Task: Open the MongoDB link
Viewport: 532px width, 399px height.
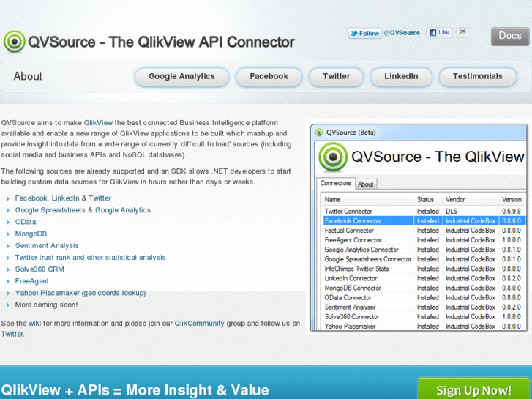Action: coord(31,234)
